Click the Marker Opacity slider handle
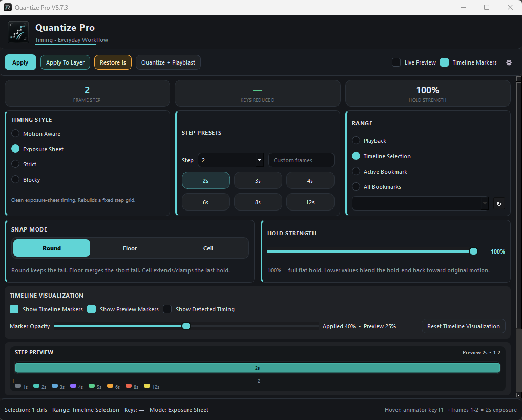522x420 pixels. [x=186, y=326]
